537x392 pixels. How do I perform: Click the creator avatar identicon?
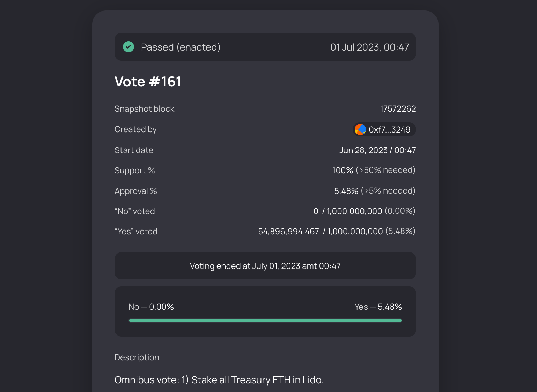360,129
